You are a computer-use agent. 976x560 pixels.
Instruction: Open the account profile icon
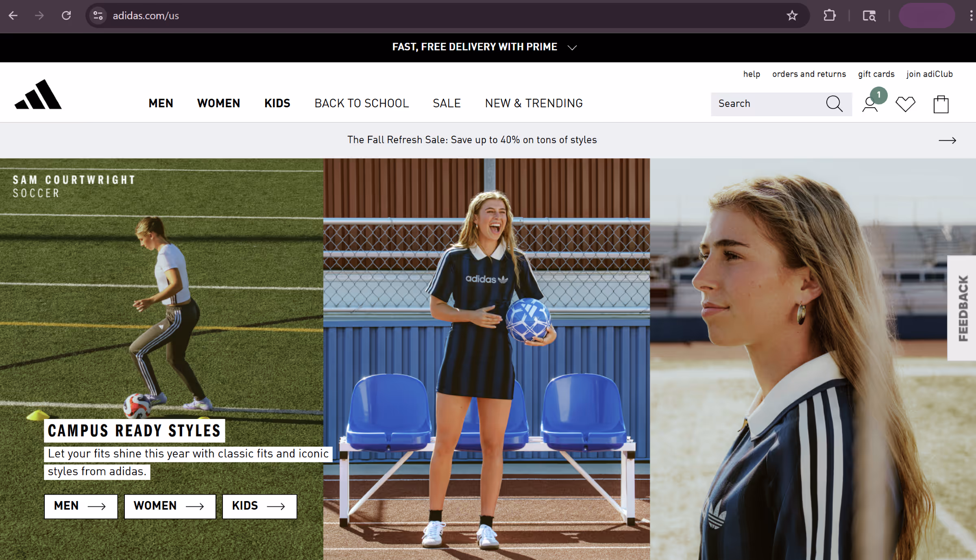tap(870, 104)
